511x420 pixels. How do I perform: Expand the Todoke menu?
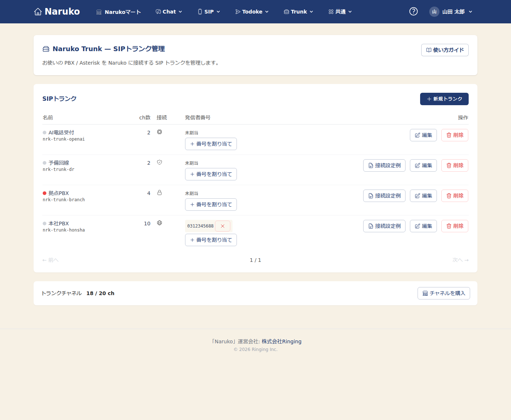252,12
